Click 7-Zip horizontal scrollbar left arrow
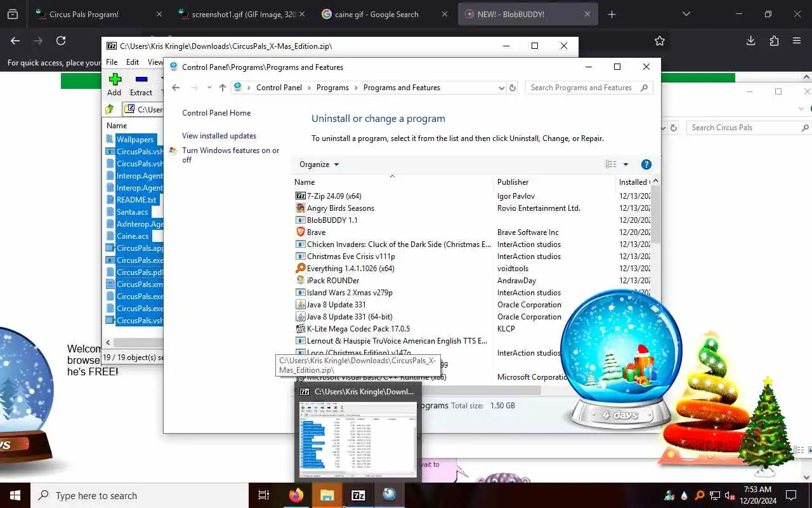This screenshot has height=508, width=812. point(108,342)
